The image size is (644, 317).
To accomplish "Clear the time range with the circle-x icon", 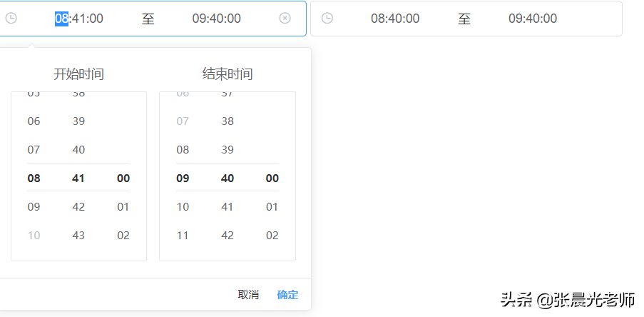I will coord(285,19).
